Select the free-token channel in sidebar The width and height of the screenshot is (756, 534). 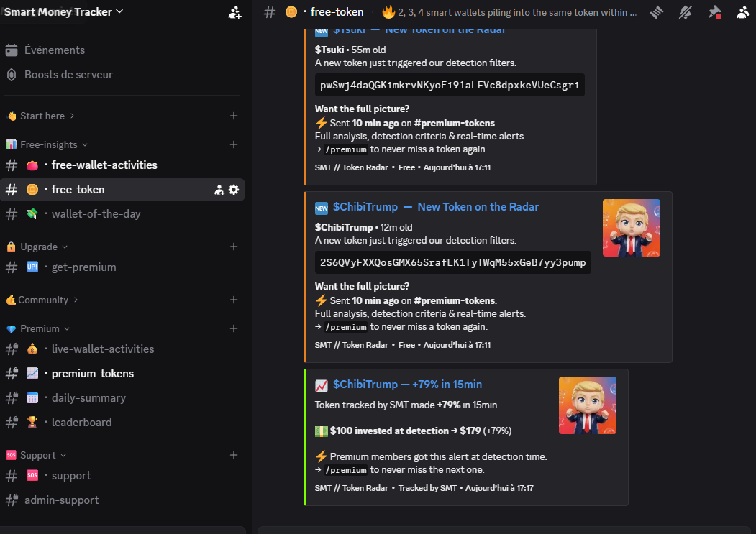tap(122, 190)
